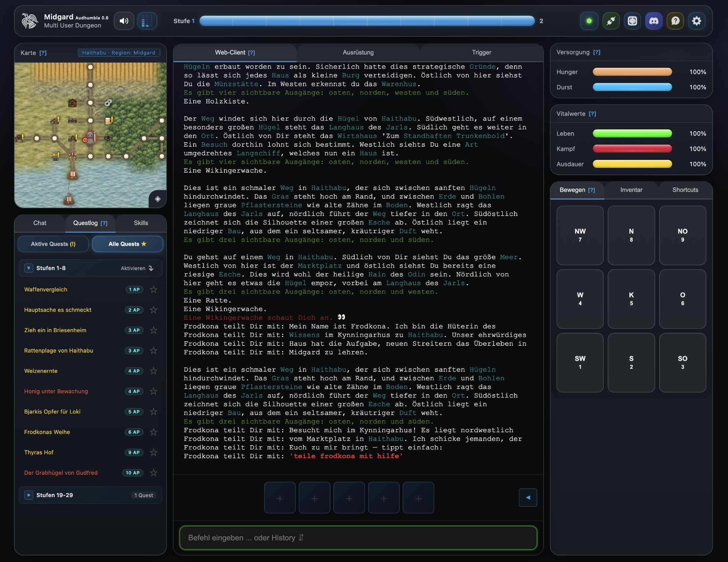Favorite the quest Waffenvergleich with its star
This screenshot has height=562, width=728.
[153, 289]
